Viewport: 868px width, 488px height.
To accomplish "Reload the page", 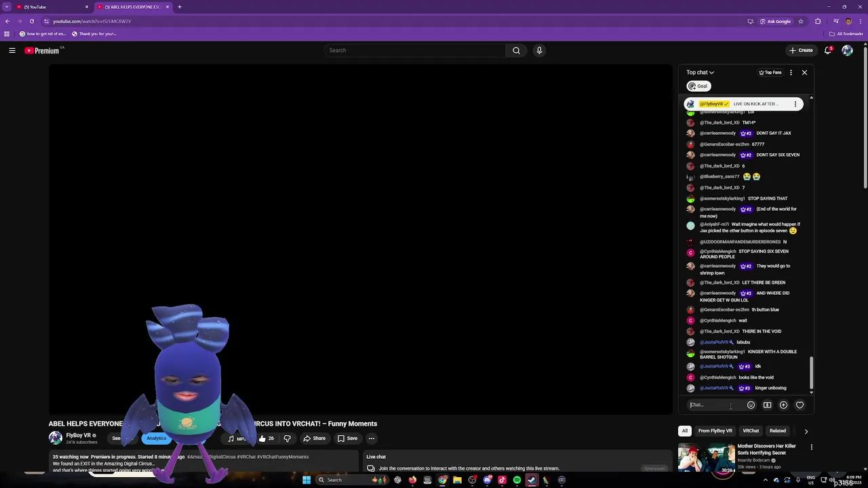I will (31, 21).
